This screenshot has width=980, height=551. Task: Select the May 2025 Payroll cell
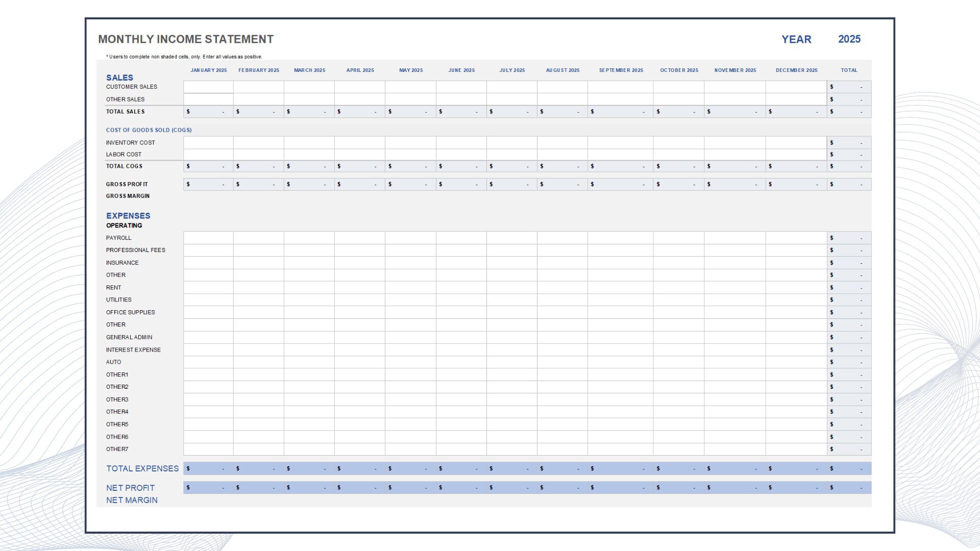click(411, 237)
